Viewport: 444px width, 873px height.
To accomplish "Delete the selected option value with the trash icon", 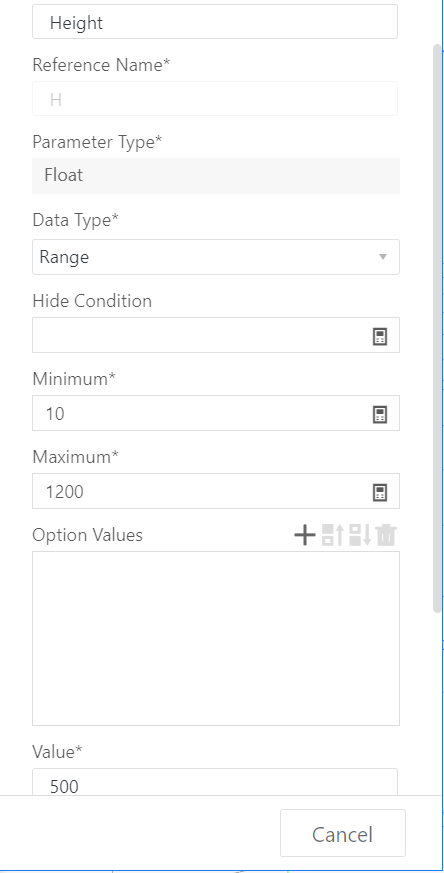I will click(386, 535).
